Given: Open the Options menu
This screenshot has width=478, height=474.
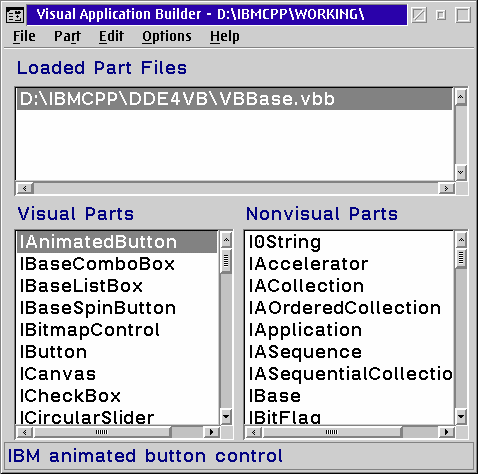Looking at the screenshot, I should pos(167,36).
